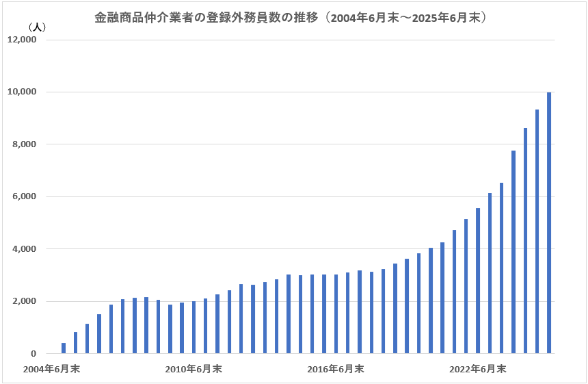Select the bar directly above 2016年6月末 label
This screenshot has width=588, height=384.
click(x=336, y=314)
